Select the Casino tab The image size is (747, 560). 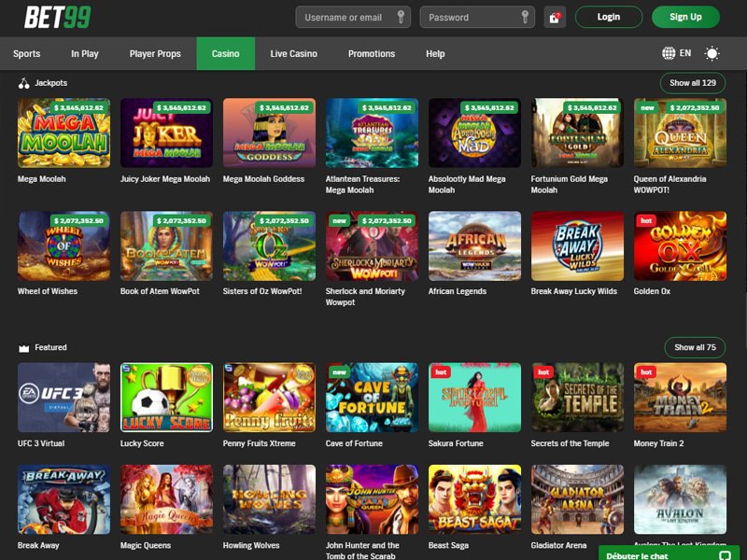coord(226,54)
